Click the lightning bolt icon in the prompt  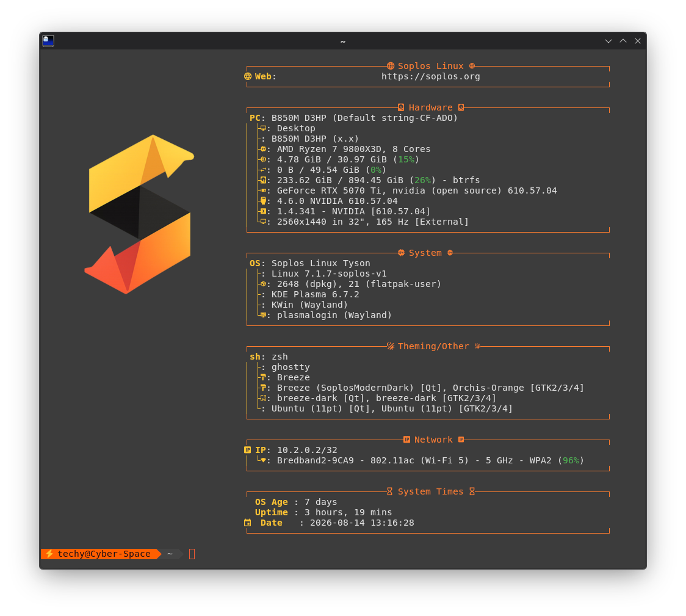coord(49,554)
